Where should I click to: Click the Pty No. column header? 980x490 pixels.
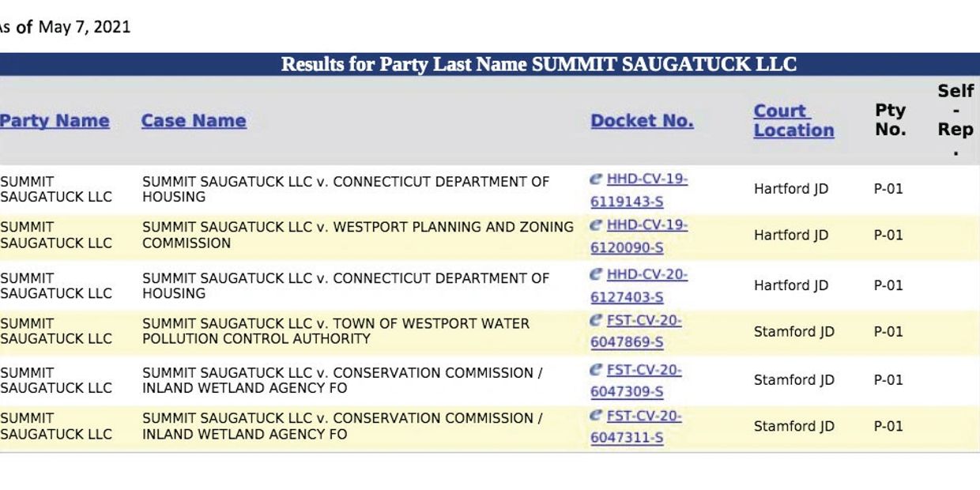(890, 120)
